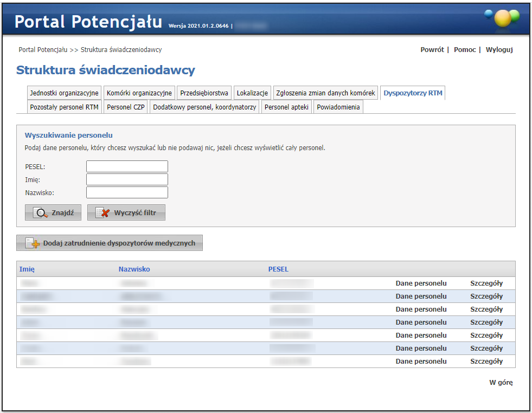Viewport: 532px width, 413px height.
Task: Open the Personel apteki tab
Action: coord(286,107)
